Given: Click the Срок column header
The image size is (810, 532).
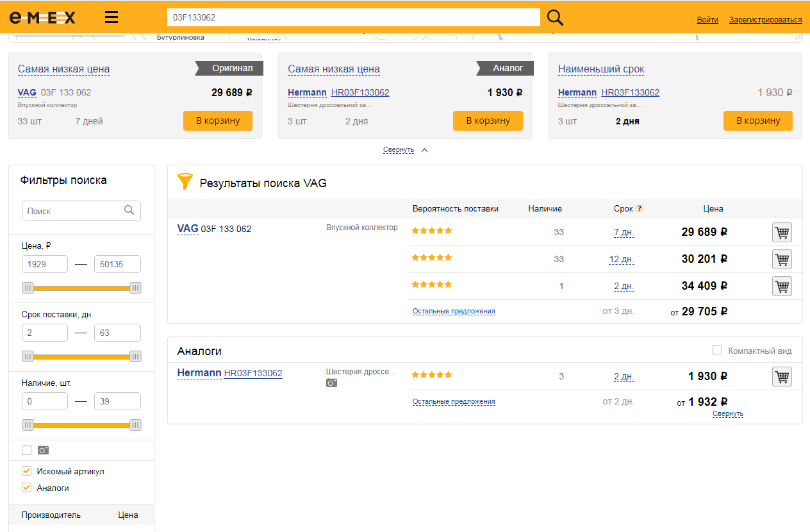Looking at the screenshot, I should click(x=623, y=208).
